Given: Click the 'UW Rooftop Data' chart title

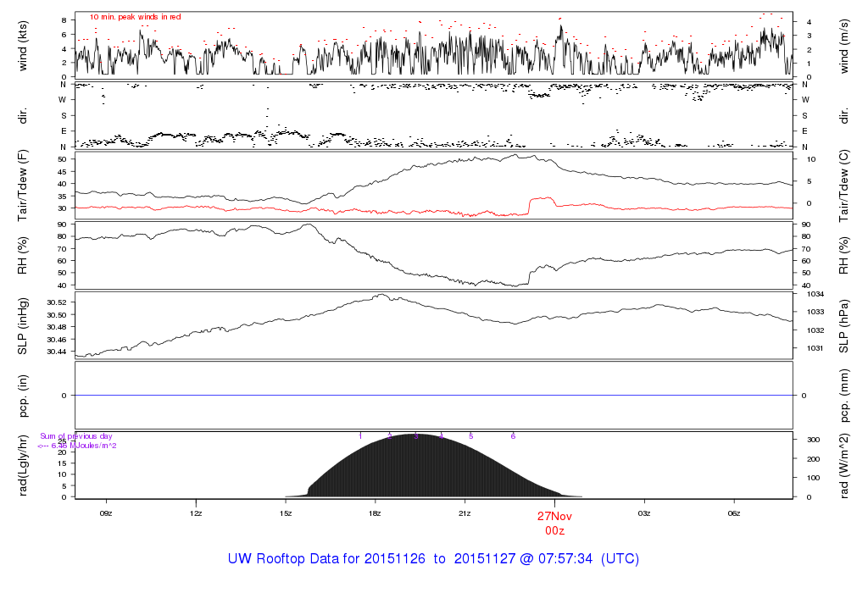Looking at the screenshot, I should coord(433,559).
